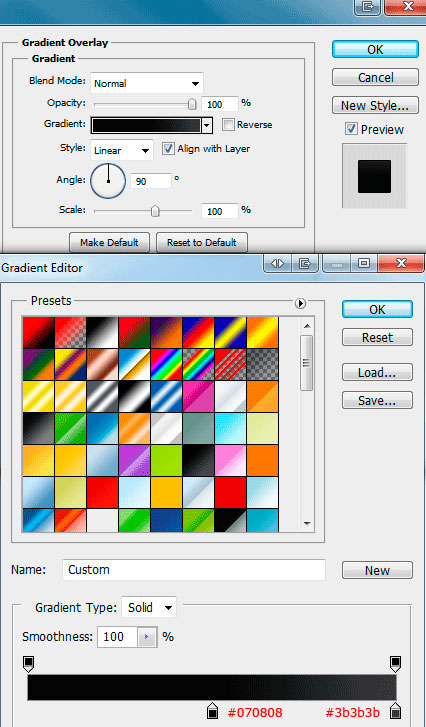Select the purple gradient preset in fifth row
Screen dimensions: 426x727
point(134,460)
